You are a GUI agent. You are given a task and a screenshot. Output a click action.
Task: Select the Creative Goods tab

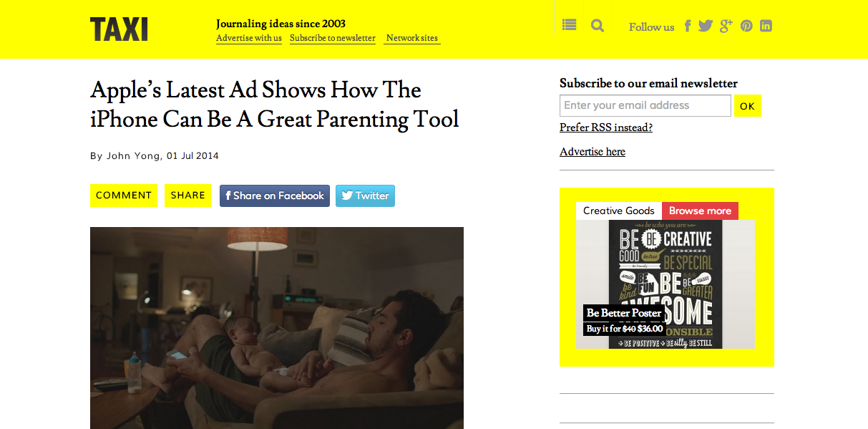619,211
